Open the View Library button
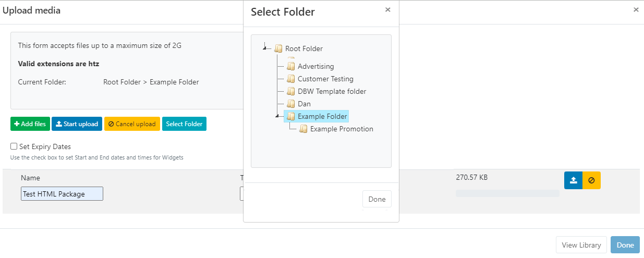 [581, 245]
